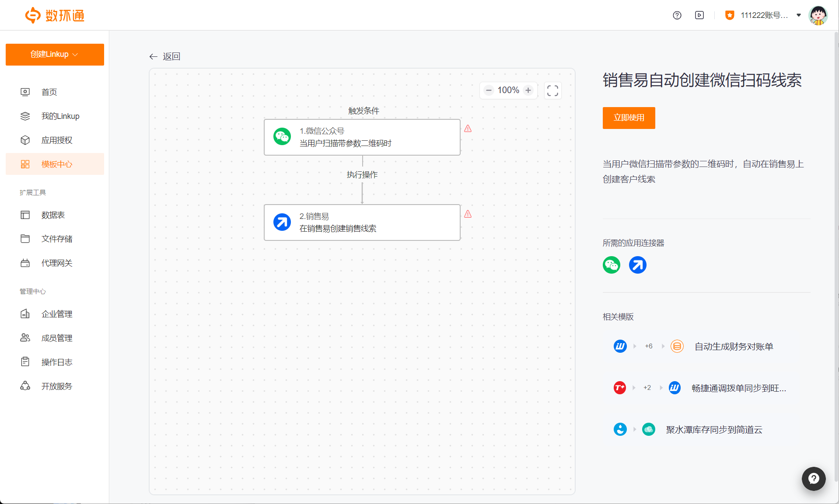This screenshot has width=839, height=504.
Task: Open the video tutorial play icon
Action: [699, 15]
